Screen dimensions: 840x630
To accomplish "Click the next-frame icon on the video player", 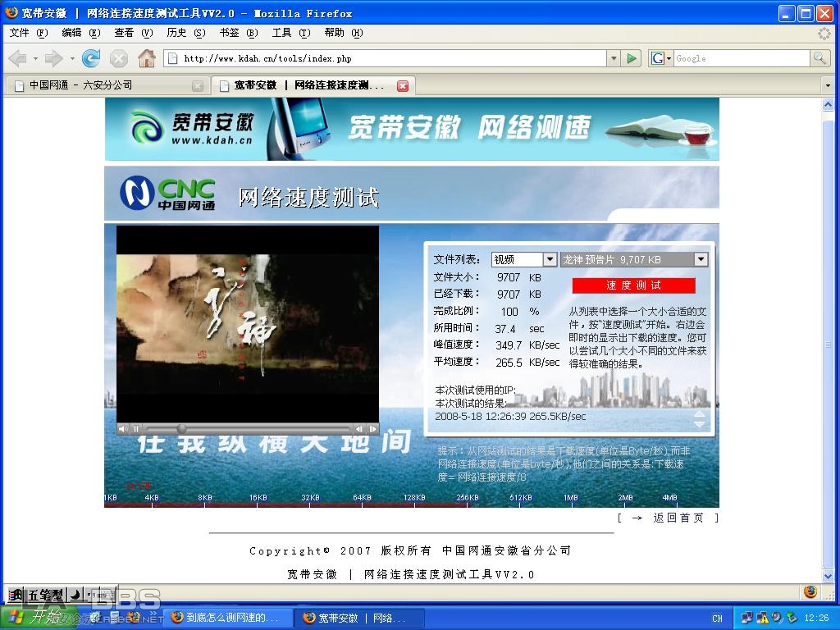I will pyautogui.click(x=372, y=428).
